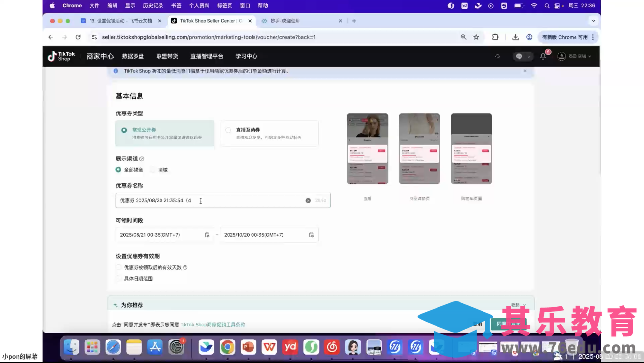Open Chrome downloads icon in toolbar
Image resolution: width=644 pixels, height=363 pixels.
[515, 37]
